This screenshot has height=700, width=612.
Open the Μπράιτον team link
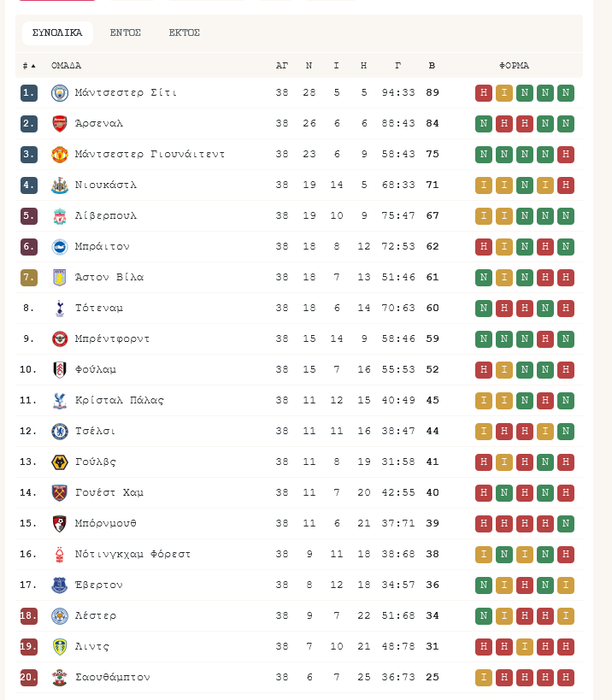pos(103,246)
